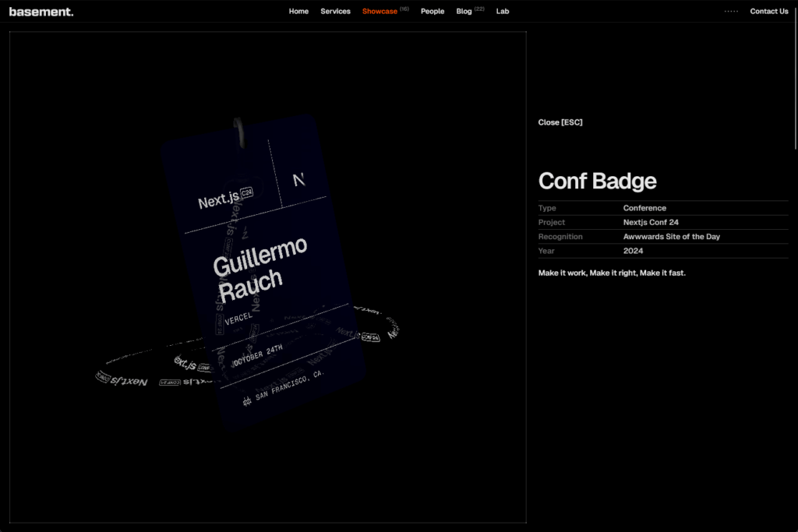Click the Recognition label
This screenshot has height=532, width=798.
(x=560, y=237)
